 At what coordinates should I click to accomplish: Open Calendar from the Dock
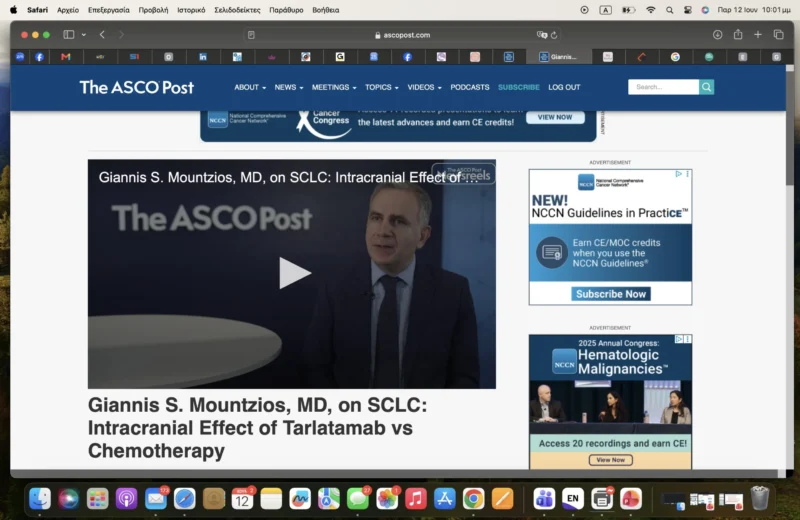click(x=242, y=499)
